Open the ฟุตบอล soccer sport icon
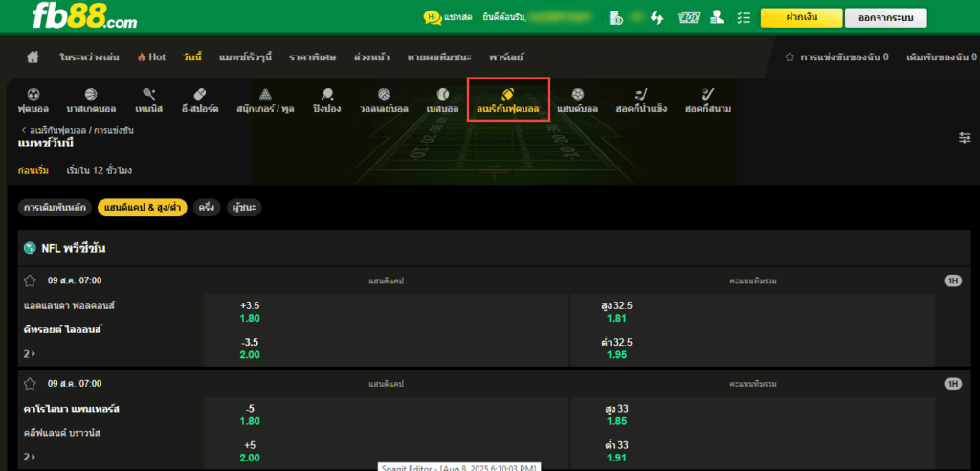 pos(33,95)
